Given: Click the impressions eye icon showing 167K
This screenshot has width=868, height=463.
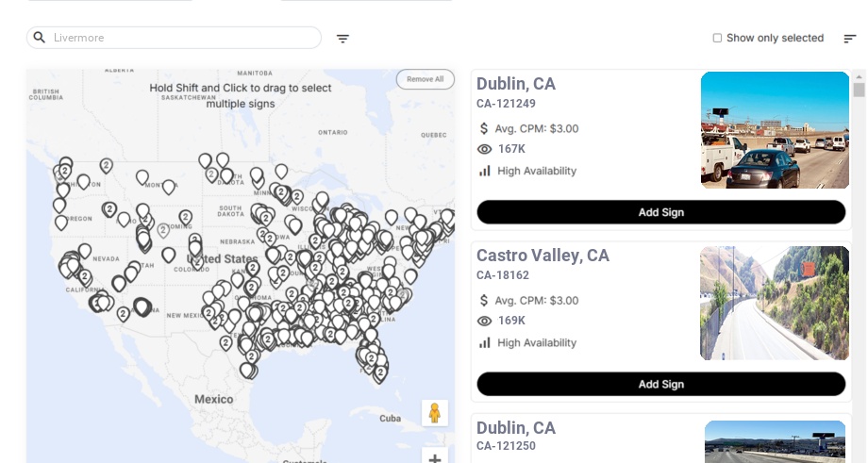Looking at the screenshot, I should (x=485, y=149).
